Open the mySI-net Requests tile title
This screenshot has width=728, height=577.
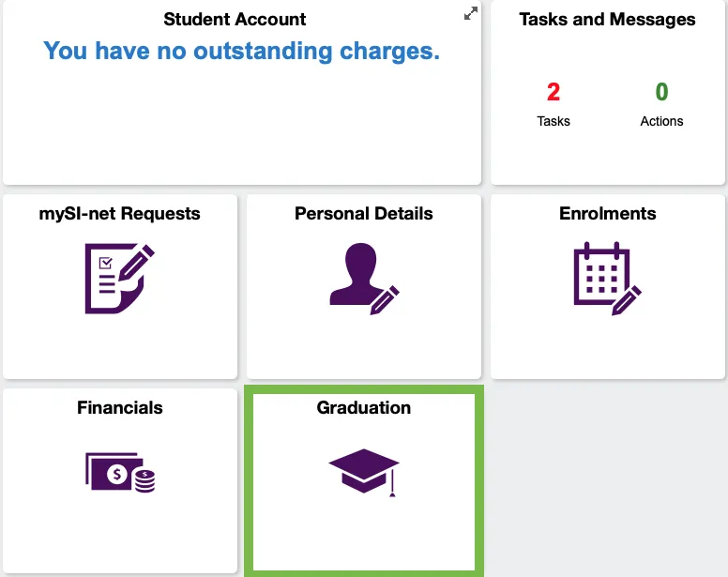click(x=120, y=214)
